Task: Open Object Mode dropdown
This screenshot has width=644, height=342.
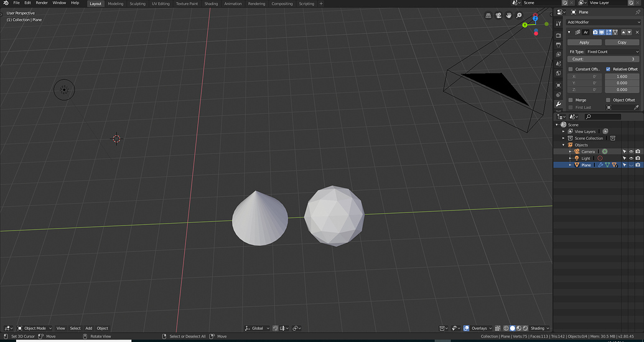Action: click(x=35, y=328)
